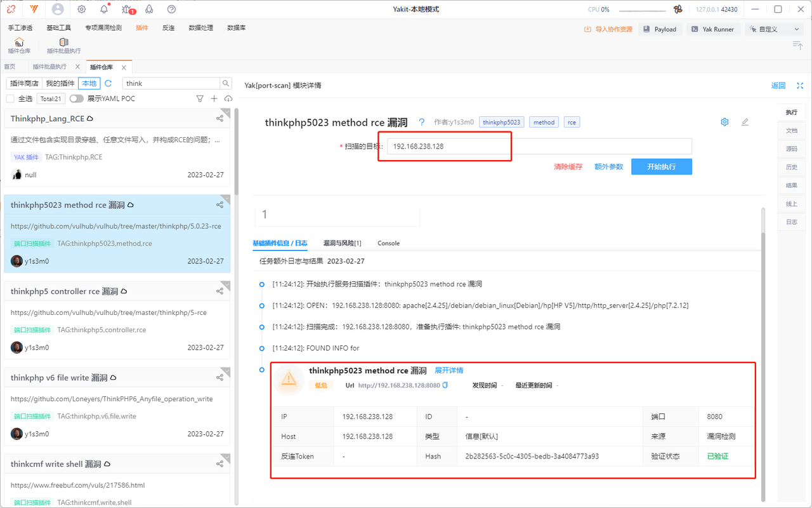The image size is (812, 508).
Task: Share the thinkphp5023 method rce plugin card
Action: tap(219, 205)
